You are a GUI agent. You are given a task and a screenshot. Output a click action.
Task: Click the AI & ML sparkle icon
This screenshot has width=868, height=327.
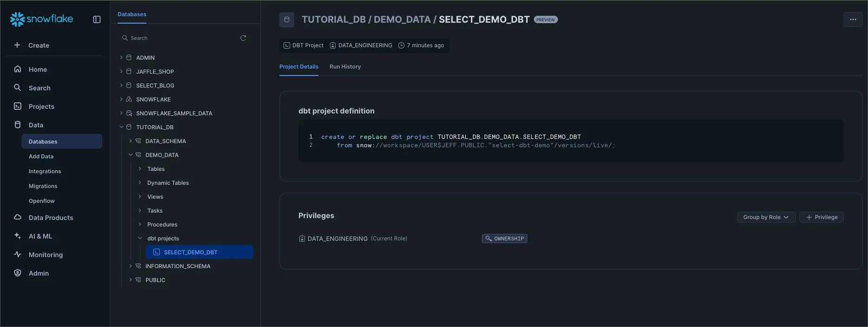pyautogui.click(x=18, y=236)
